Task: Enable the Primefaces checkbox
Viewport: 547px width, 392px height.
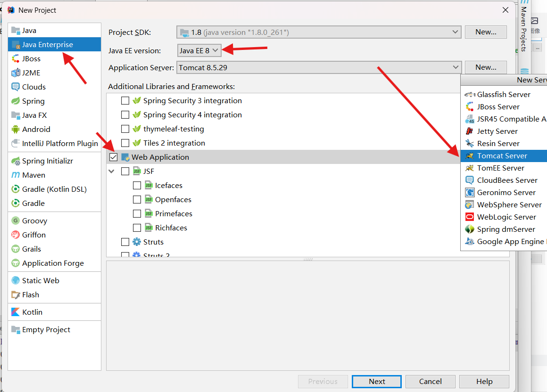Action: pos(137,213)
